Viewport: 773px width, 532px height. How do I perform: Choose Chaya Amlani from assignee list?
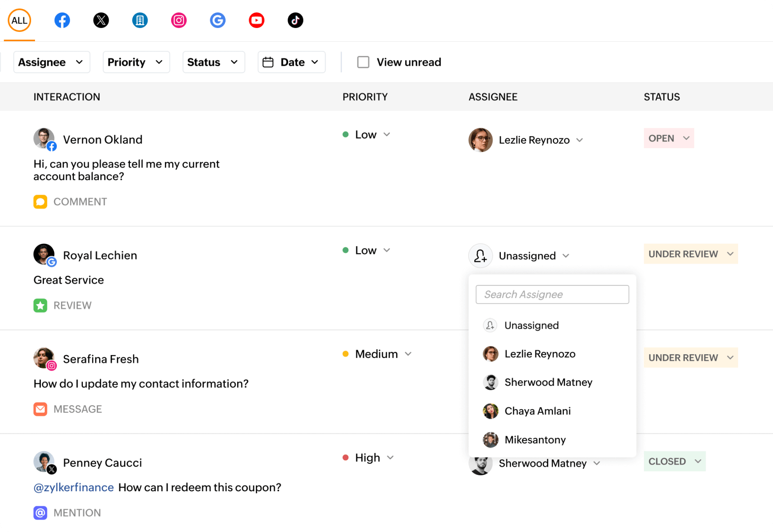point(537,411)
